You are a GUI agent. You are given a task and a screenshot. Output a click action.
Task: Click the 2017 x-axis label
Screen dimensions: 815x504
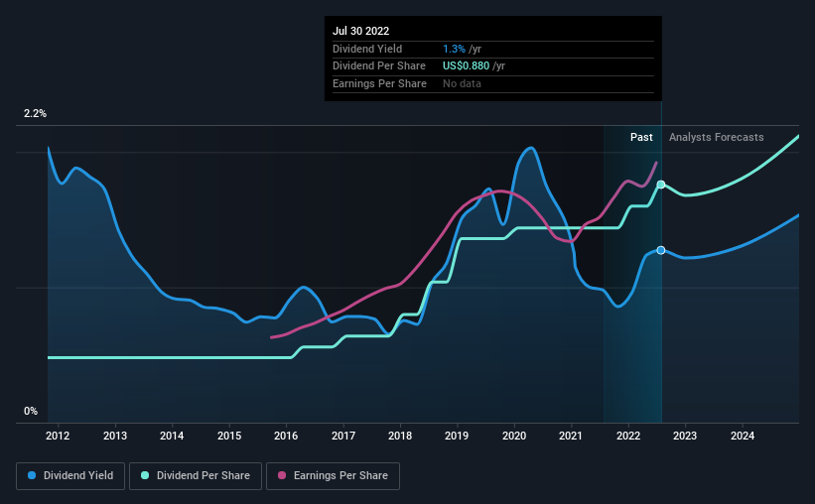(343, 436)
